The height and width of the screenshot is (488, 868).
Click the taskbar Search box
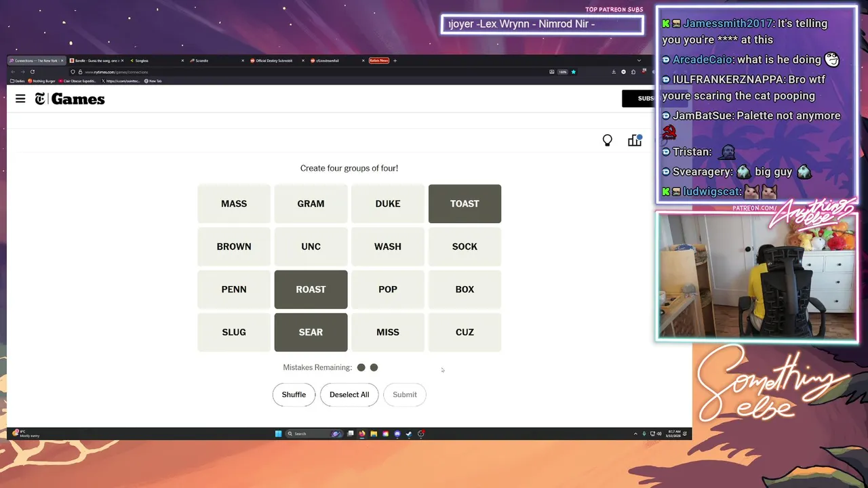[314, 434]
